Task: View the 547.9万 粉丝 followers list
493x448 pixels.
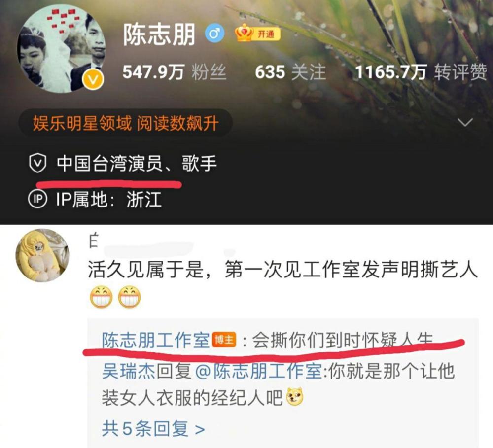Action: [174, 72]
